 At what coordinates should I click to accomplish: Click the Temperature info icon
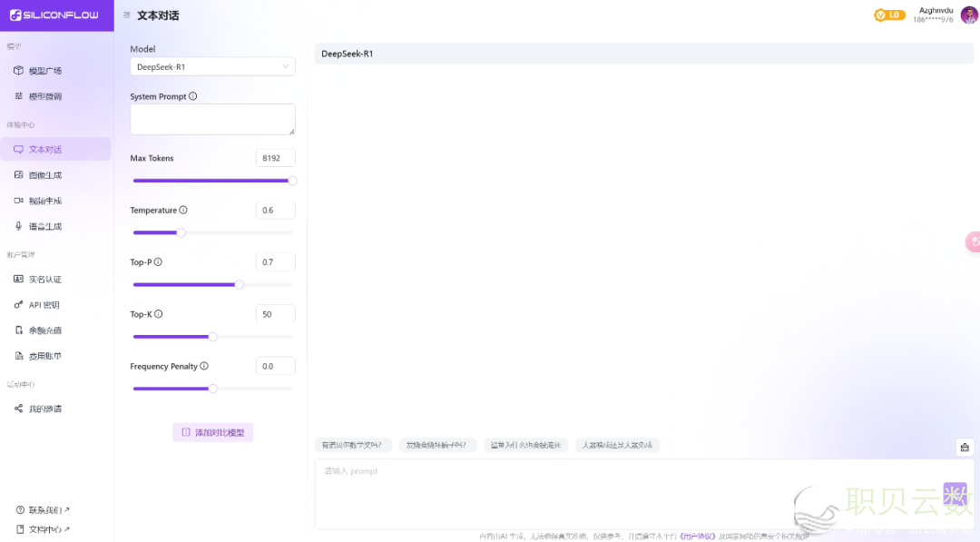tap(183, 210)
